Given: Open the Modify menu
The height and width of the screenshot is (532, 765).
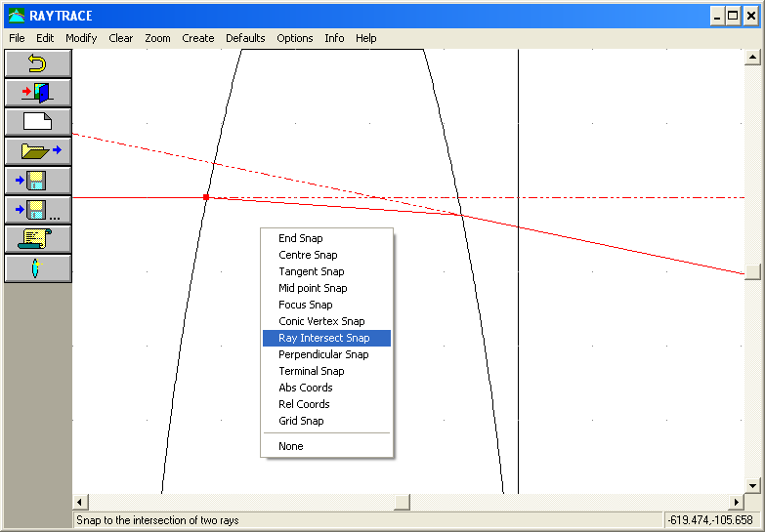Looking at the screenshot, I should coord(81,38).
